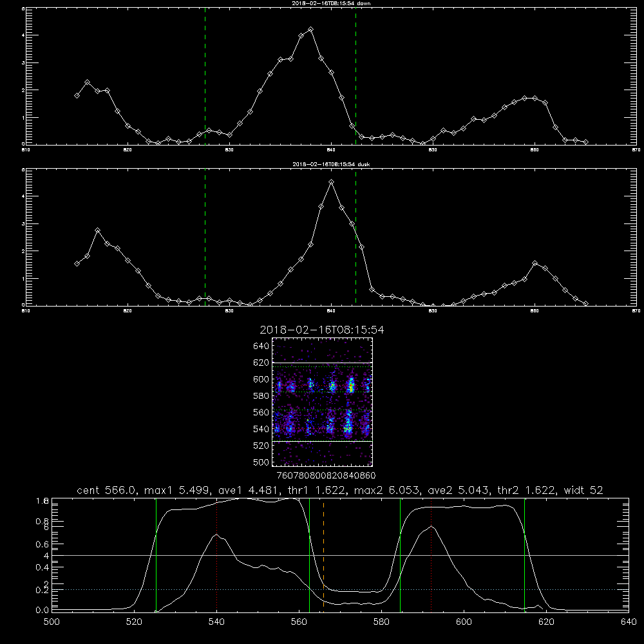Click green vertical line near 562 in bottom plot

click(309, 554)
